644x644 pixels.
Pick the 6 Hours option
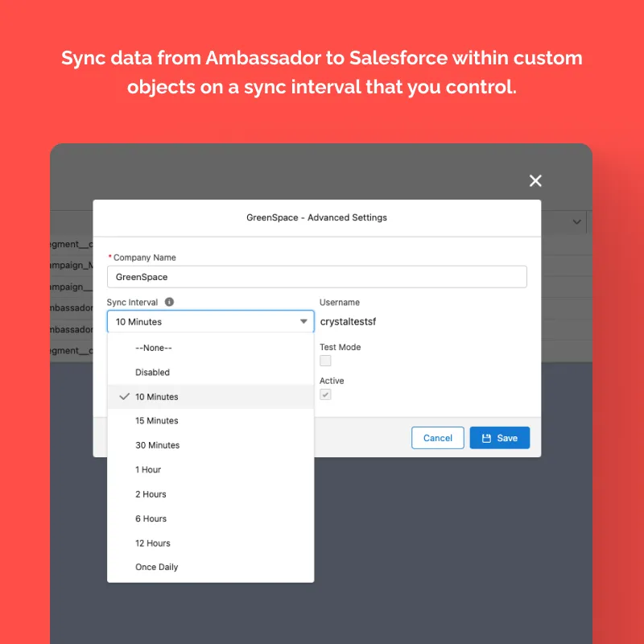point(210,518)
